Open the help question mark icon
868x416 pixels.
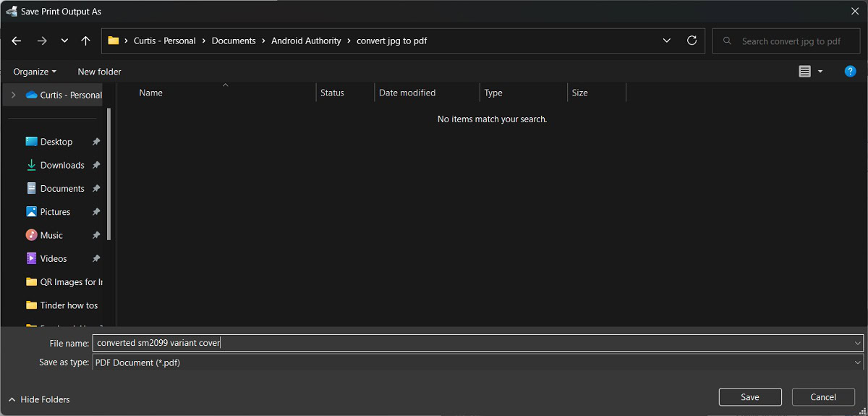point(850,72)
